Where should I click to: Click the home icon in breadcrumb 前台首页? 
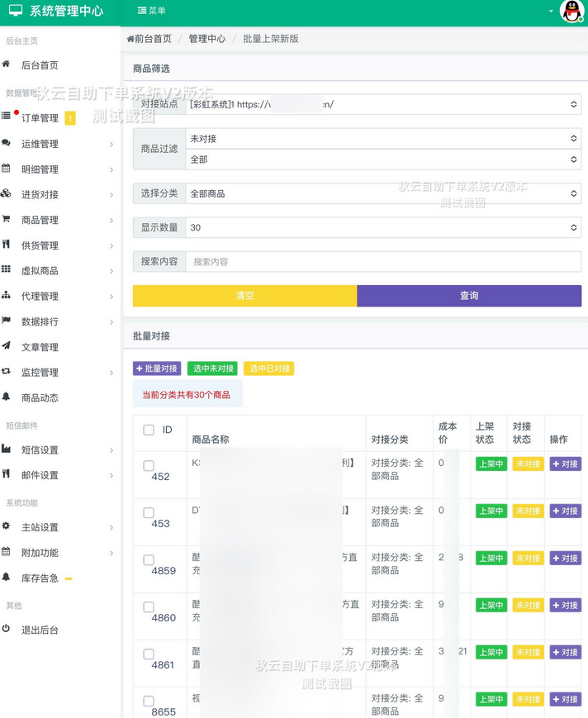coord(130,39)
